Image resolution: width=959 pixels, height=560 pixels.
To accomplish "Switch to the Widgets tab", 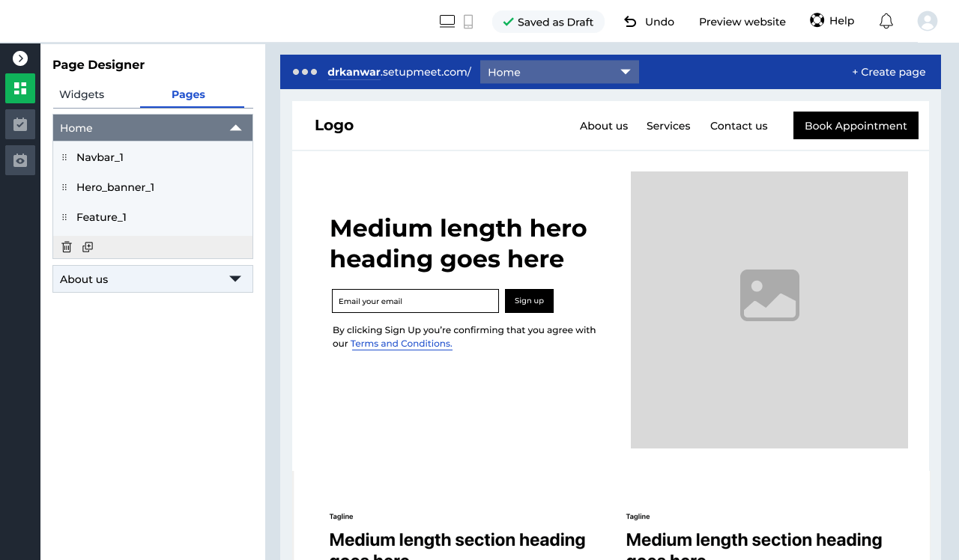I will pyautogui.click(x=82, y=94).
